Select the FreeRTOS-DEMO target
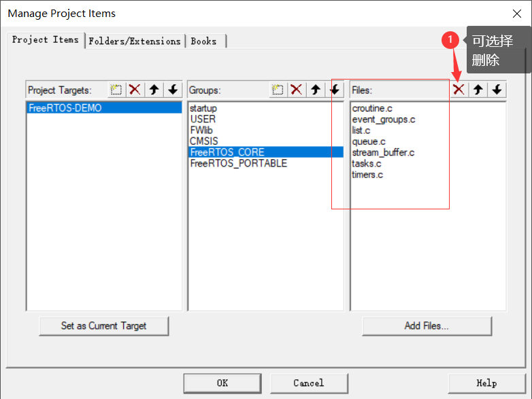Screen dimensions: 532x399 coord(104,108)
